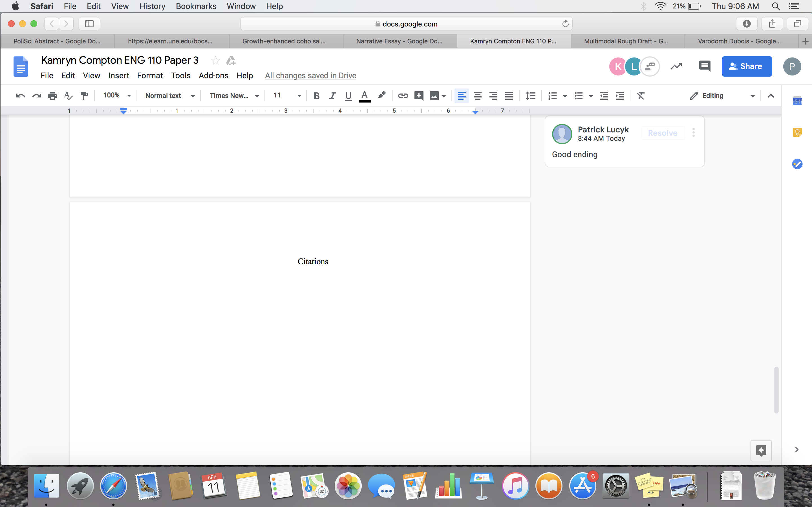Enable center text alignment

pos(477,96)
